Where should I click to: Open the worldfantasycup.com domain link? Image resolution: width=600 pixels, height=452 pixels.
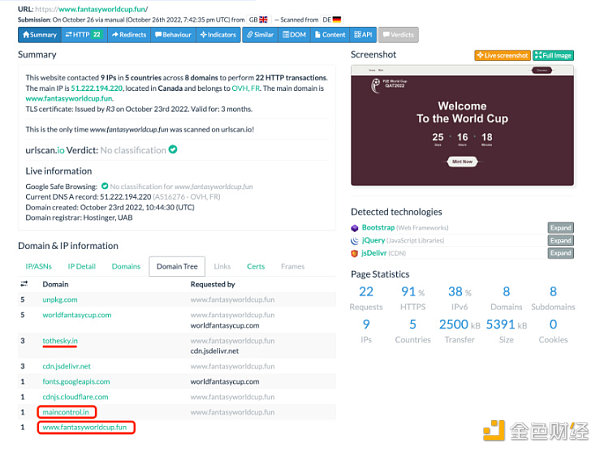coord(77,315)
